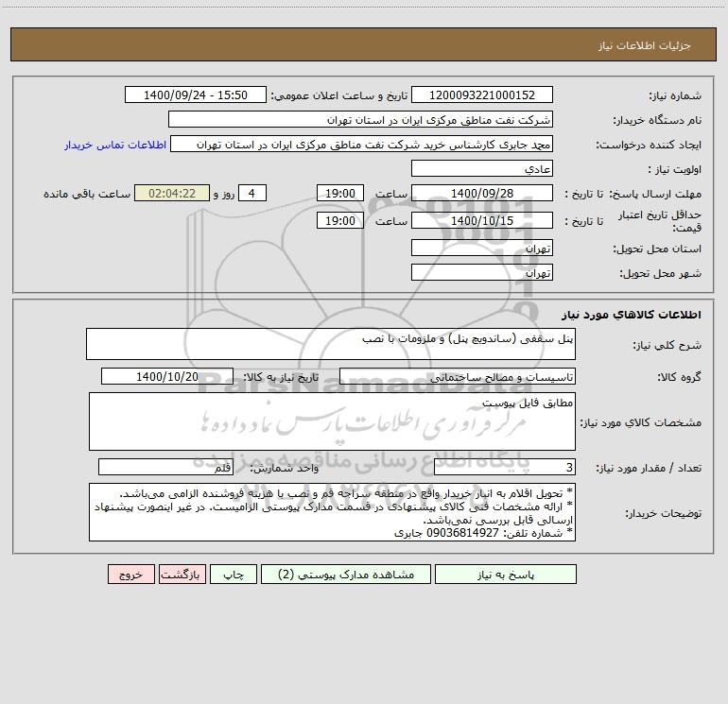
Task: Click the اطلاعات کالاهای مورد نیاز heading
Action: [631, 315]
